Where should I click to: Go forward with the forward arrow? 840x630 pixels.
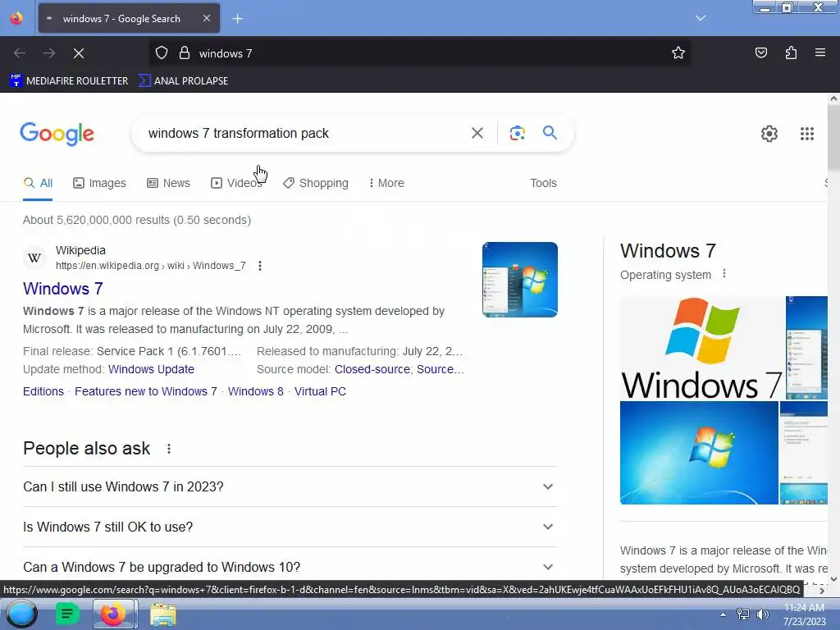(x=48, y=53)
